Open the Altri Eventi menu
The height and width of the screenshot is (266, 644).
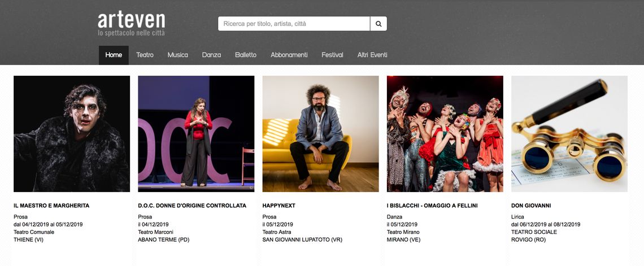coord(372,55)
